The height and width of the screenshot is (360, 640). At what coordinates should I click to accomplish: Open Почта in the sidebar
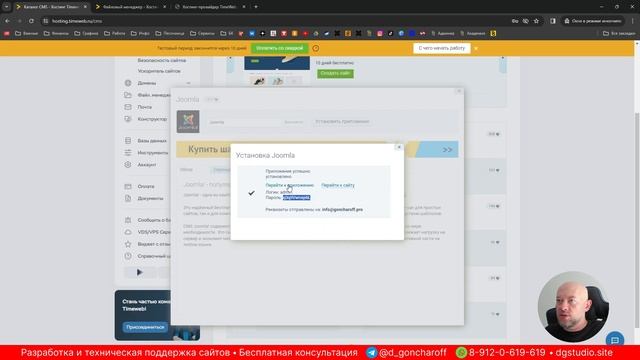144,107
